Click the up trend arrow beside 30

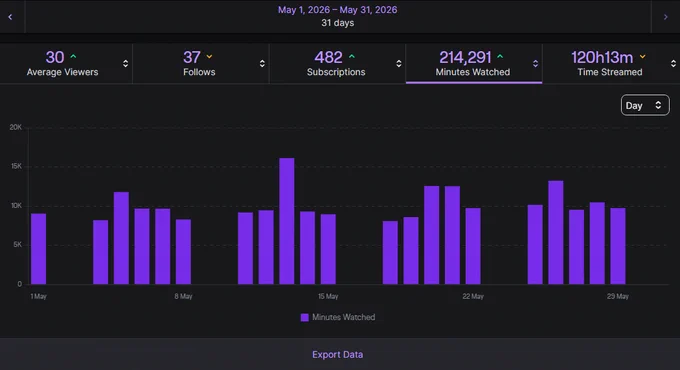(73, 56)
